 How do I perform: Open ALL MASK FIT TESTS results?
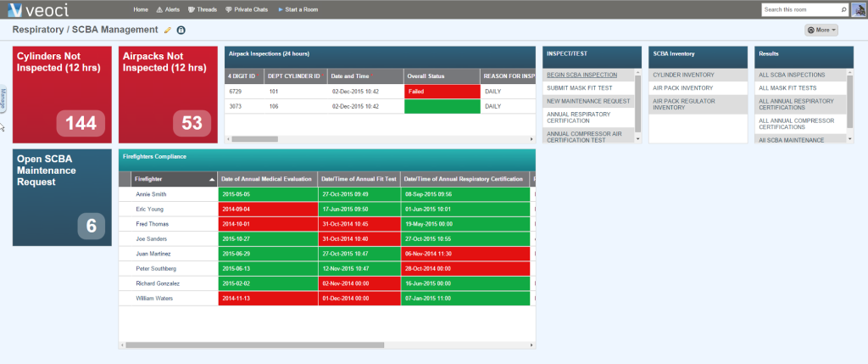coord(787,88)
